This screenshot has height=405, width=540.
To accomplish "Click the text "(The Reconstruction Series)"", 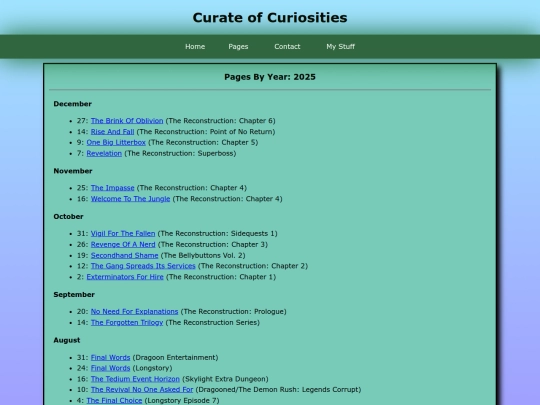I will pyautogui.click(x=212, y=322).
